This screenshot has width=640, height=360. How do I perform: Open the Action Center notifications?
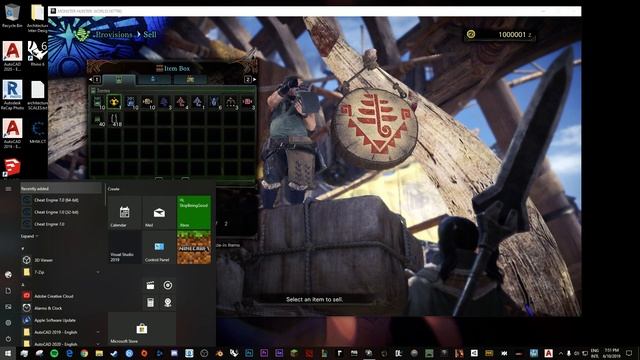(x=629, y=353)
